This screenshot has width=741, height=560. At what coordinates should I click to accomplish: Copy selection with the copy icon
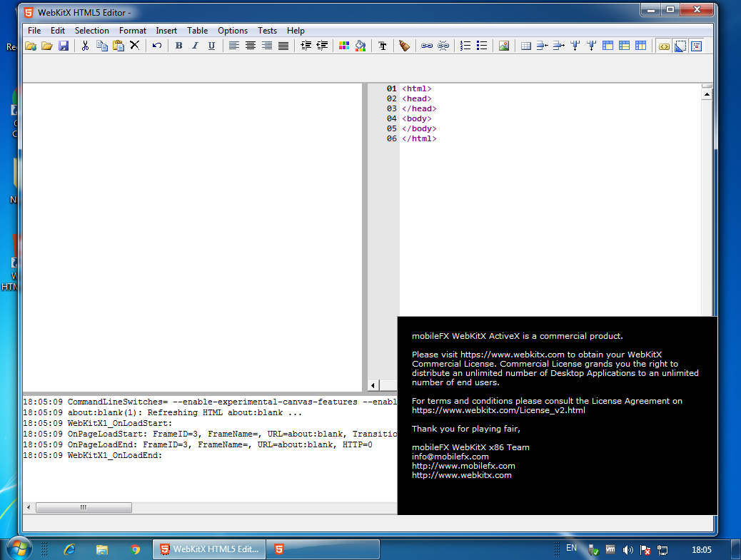101,46
